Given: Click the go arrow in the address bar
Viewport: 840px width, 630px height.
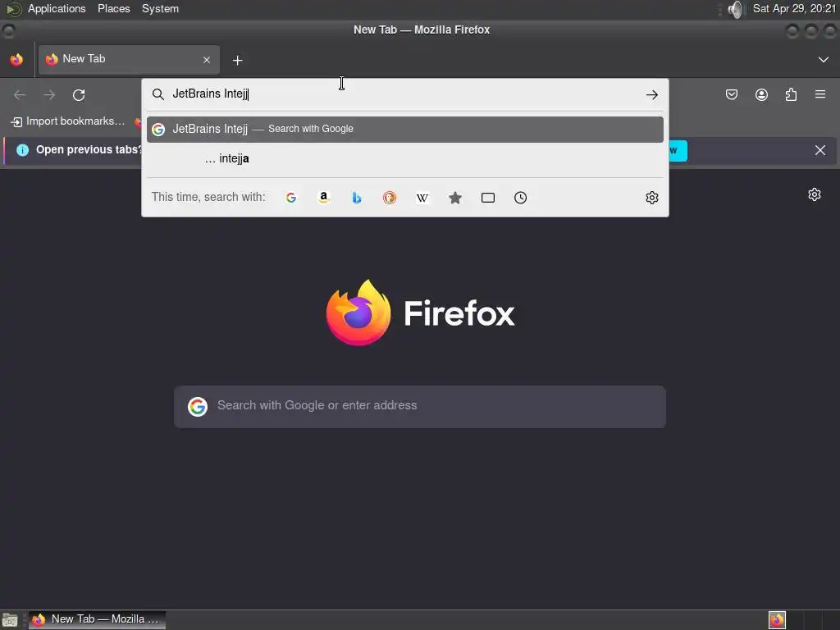Looking at the screenshot, I should [652, 95].
